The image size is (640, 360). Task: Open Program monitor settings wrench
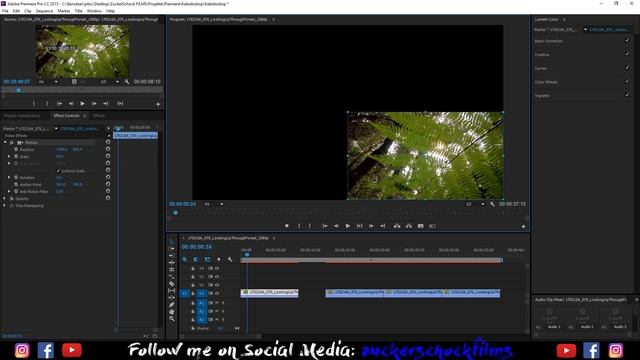492,204
